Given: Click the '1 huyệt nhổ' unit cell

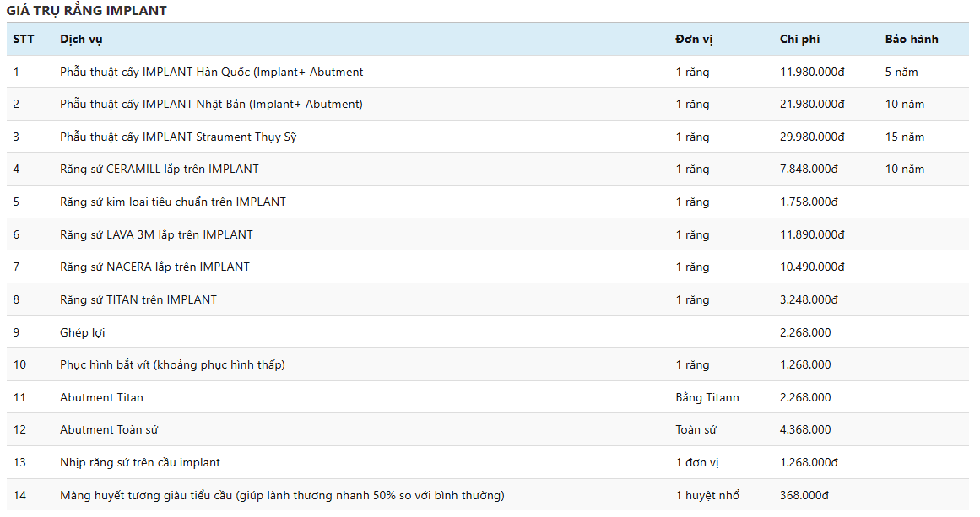Looking at the screenshot, I should click(707, 495).
